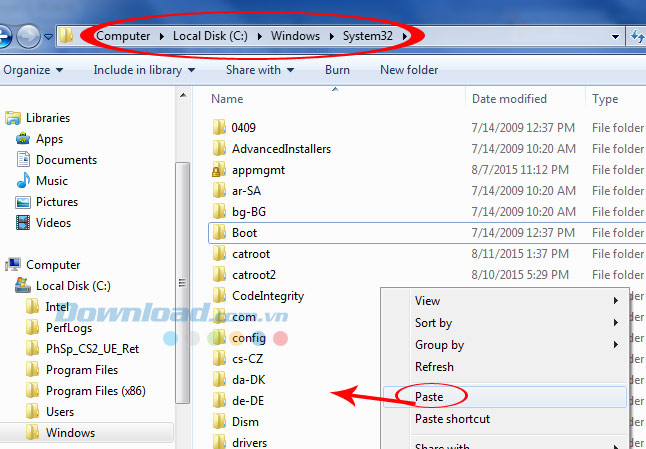Open Share with toolbar dropdown
This screenshot has height=449, width=646.
coord(260,70)
